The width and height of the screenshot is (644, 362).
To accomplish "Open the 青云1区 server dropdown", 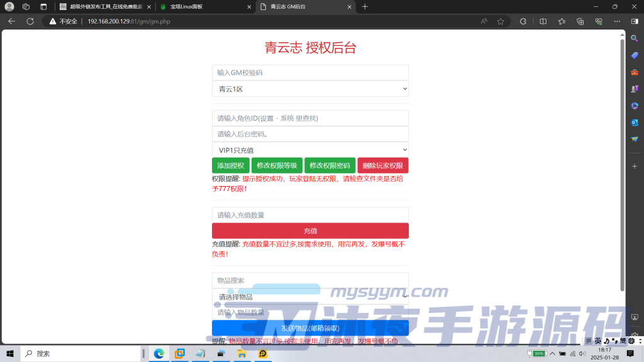I will pos(310,89).
